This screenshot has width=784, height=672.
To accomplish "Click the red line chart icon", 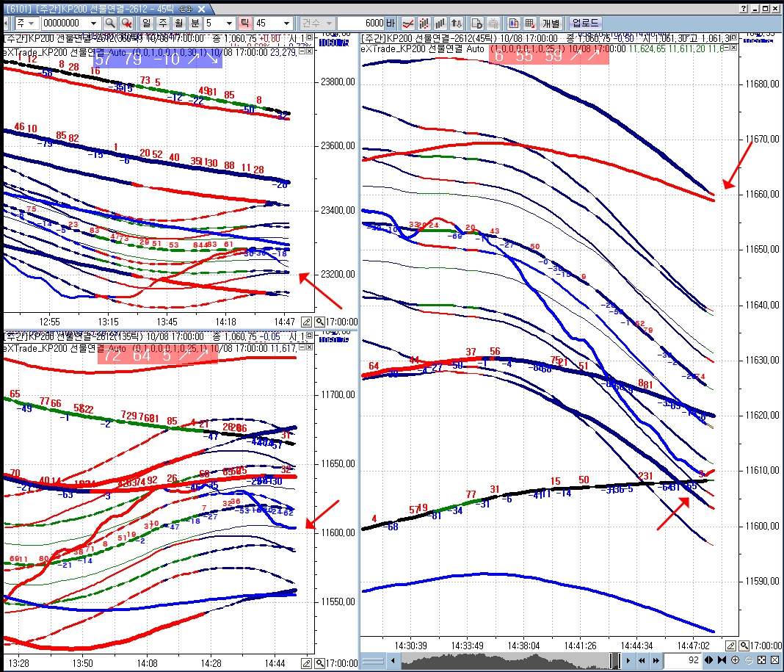I will (x=408, y=23).
